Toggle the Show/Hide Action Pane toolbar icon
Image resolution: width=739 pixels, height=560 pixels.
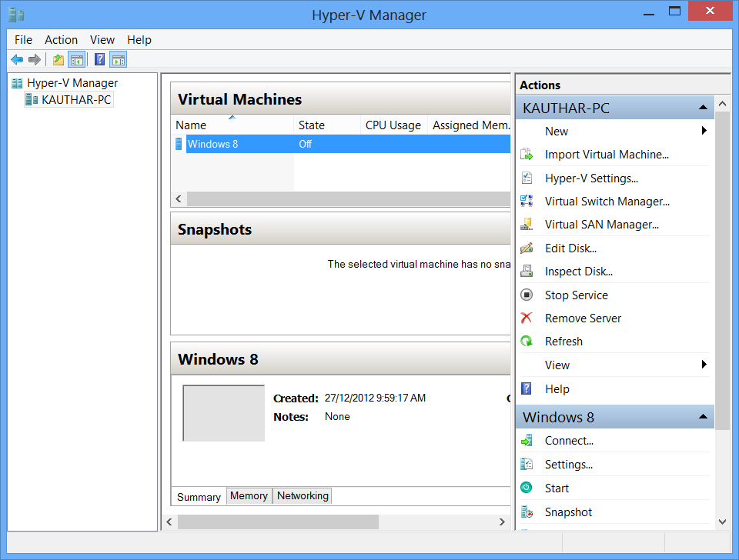tap(119, 60)
